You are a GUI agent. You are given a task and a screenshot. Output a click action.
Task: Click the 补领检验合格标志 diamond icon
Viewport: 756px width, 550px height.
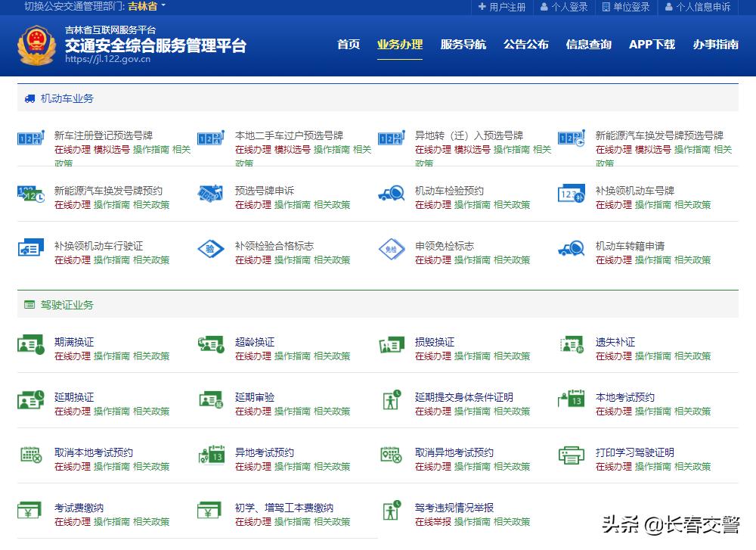tap(211, 249)
